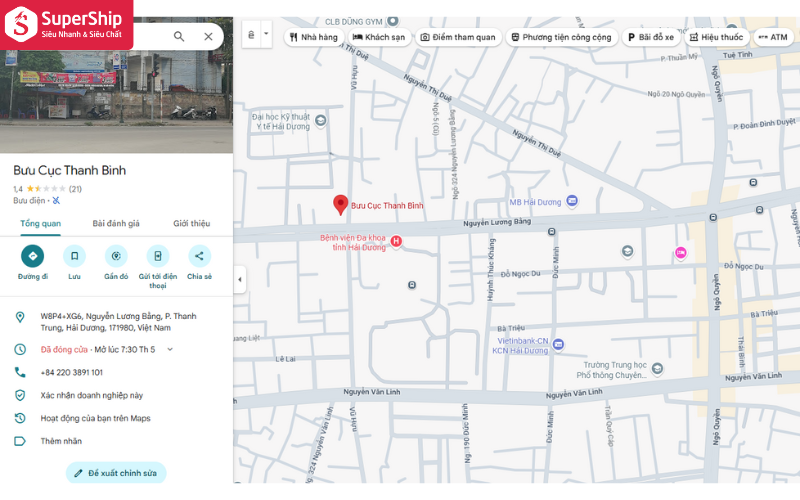
Task: Filter map by ATM
Action: (773, 37)
